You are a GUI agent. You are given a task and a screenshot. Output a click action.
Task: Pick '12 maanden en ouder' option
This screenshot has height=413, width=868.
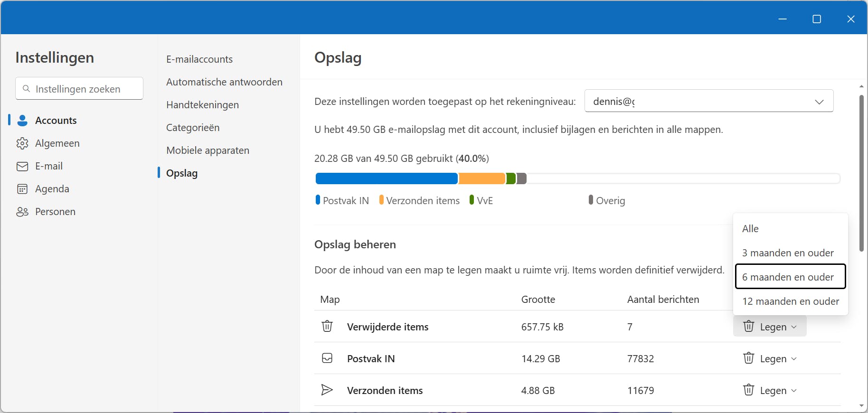tap(791, 301)
